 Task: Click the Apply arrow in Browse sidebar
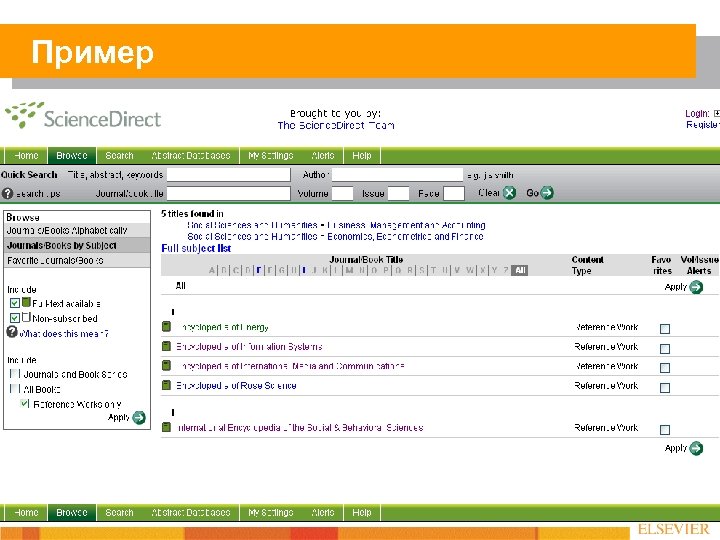139,417
